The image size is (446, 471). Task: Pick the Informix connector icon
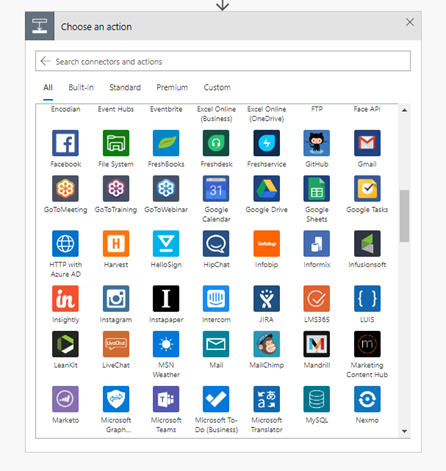tap(317, 243)
